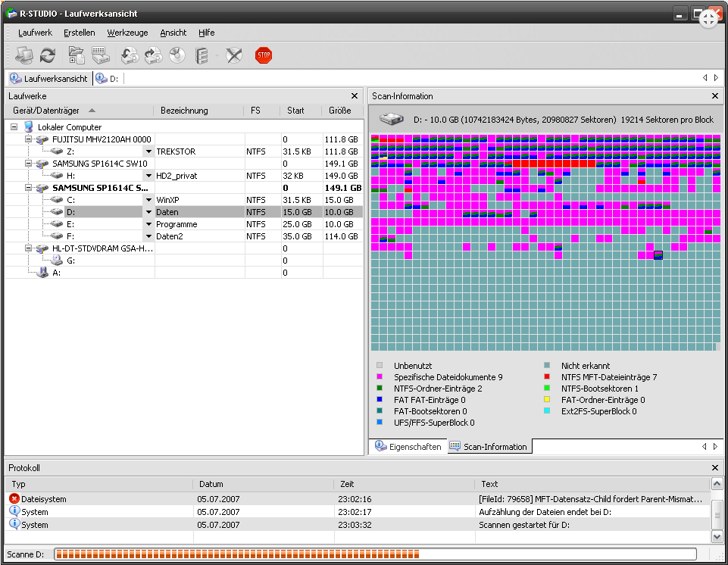
Task: Click the magenta Spezifische Dateidokumente legend swatch
Action: coord(380,377)
